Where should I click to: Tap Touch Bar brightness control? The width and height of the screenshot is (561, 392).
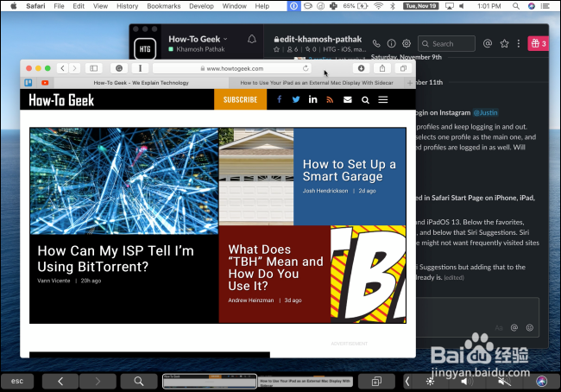point(431,382)
